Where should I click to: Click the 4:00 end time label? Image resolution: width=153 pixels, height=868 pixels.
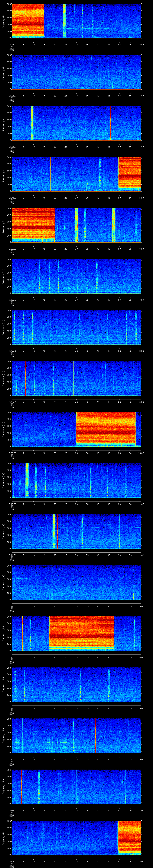[141, 147]
